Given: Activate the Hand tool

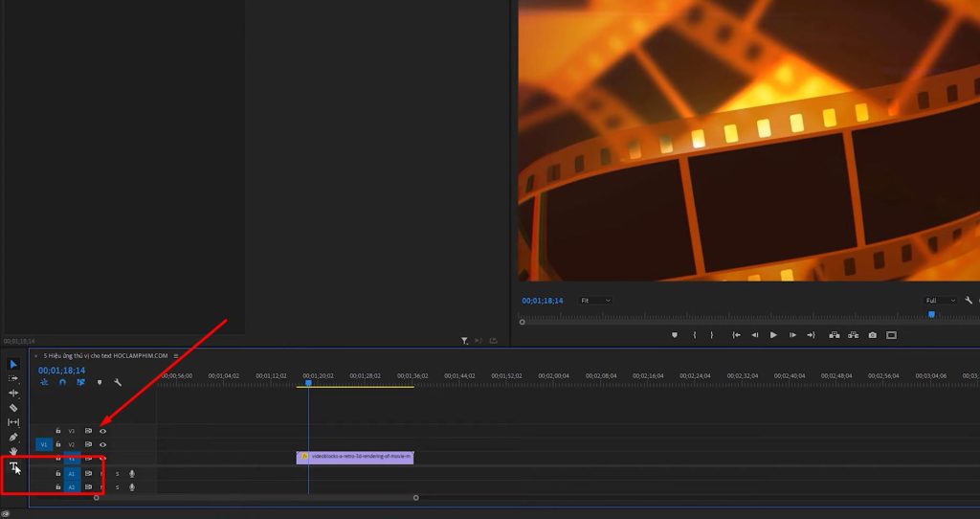Looking at the screenshot, I should pos(13,451).
